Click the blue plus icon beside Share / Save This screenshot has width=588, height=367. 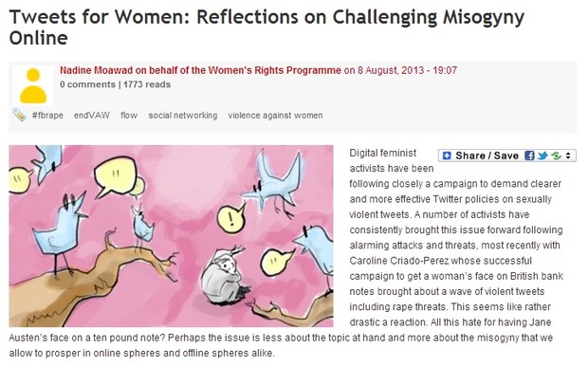point(447,156)
